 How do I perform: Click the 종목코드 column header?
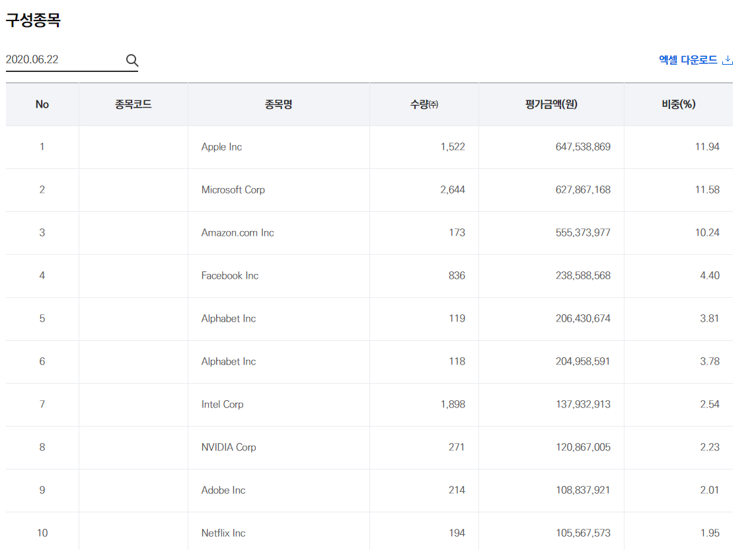[x=133, y=104]
